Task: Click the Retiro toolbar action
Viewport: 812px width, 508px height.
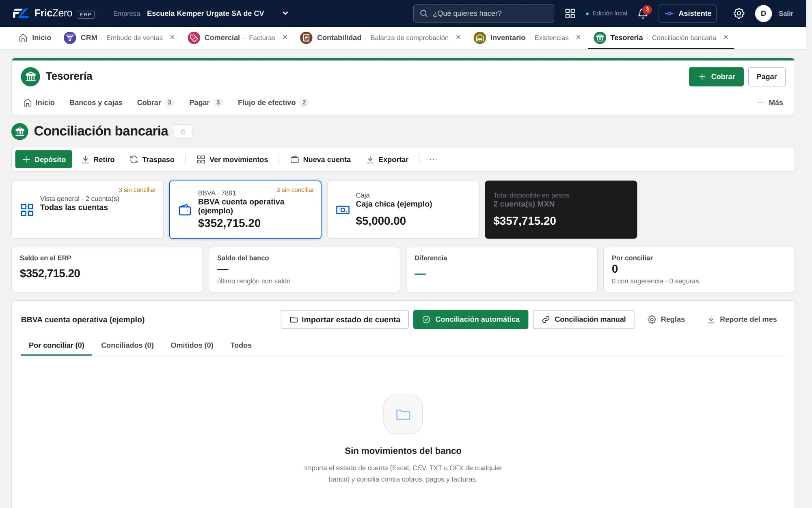Action: pos(98,159)
